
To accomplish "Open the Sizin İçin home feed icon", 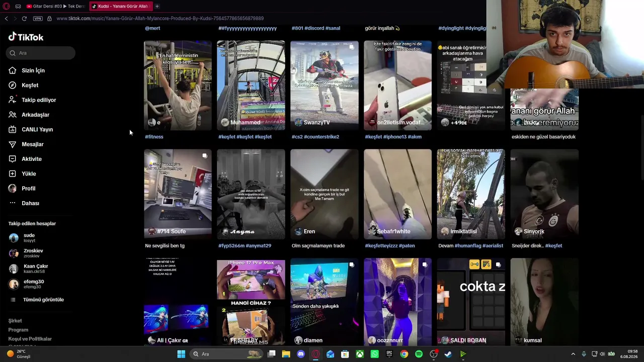I will click(13, 70).
